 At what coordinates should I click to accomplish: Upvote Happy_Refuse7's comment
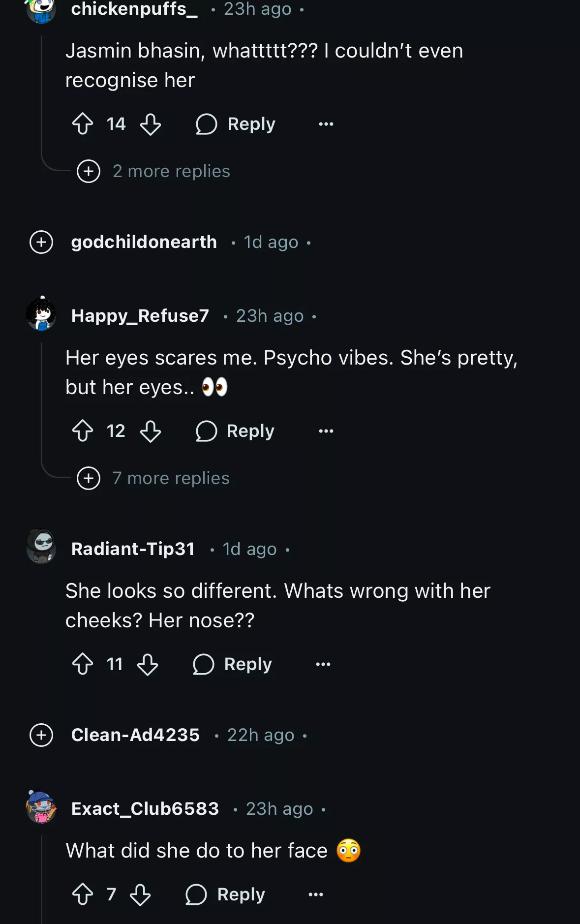coord(83,431)
